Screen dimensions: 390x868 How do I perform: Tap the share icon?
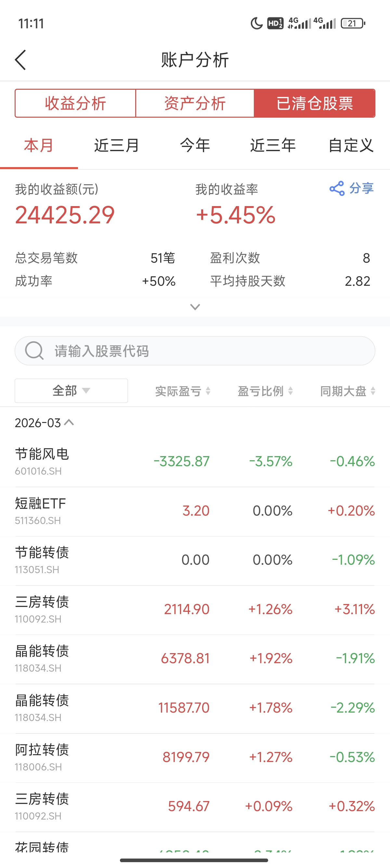pyautogui.click(x=337, y=188)
